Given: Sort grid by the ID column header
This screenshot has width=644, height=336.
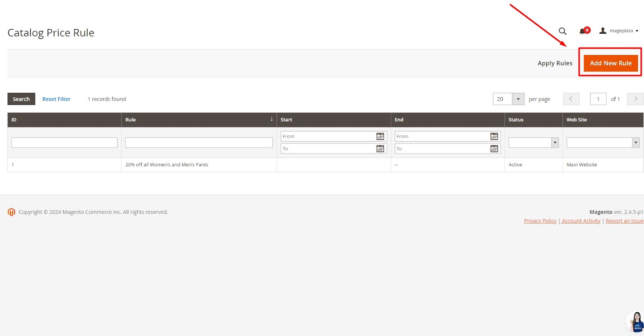Looking at the screenshot, I should [64, 120].
